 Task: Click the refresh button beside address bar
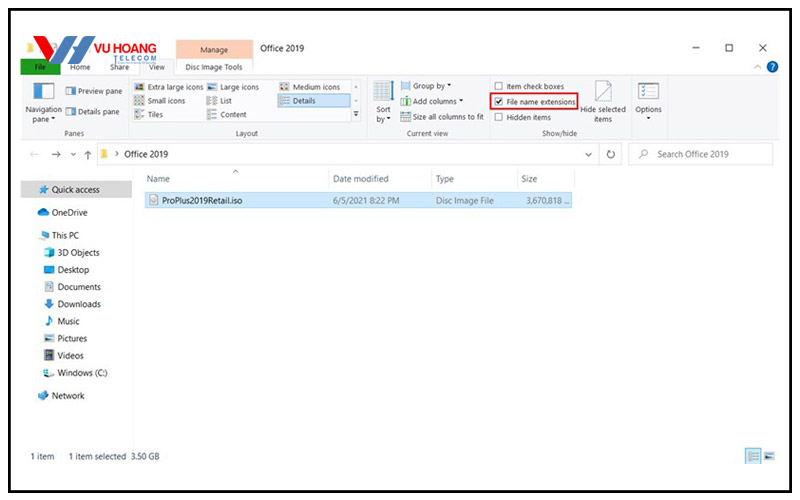(x=610, y=154)
